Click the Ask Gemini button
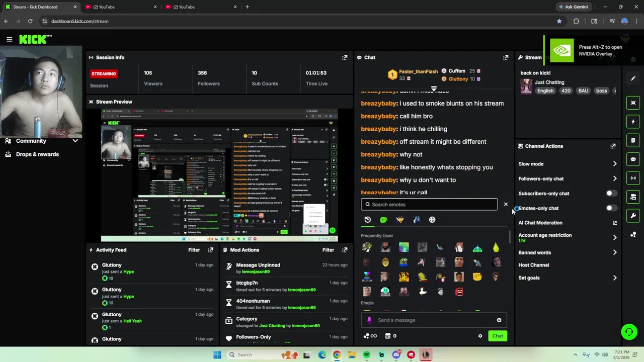This screenshot has height=362, width=644. click(x=573, y=7)
